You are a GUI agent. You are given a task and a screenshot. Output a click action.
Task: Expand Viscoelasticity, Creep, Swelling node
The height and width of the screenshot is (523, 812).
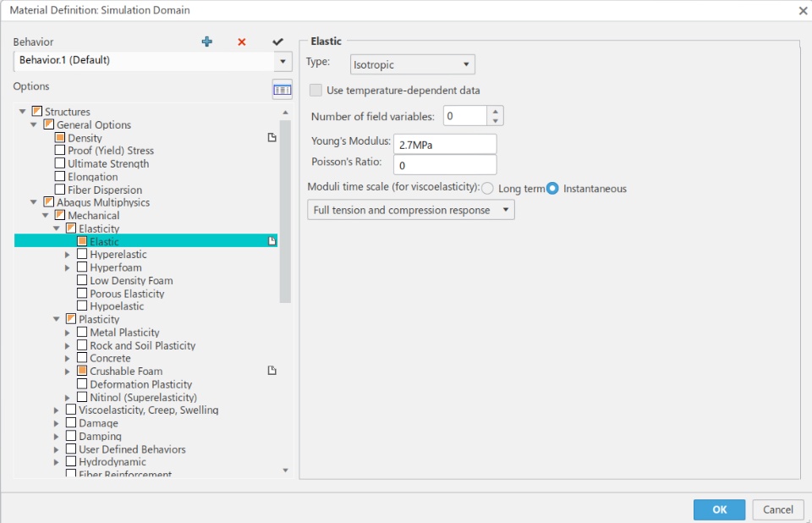coord(56,410)
